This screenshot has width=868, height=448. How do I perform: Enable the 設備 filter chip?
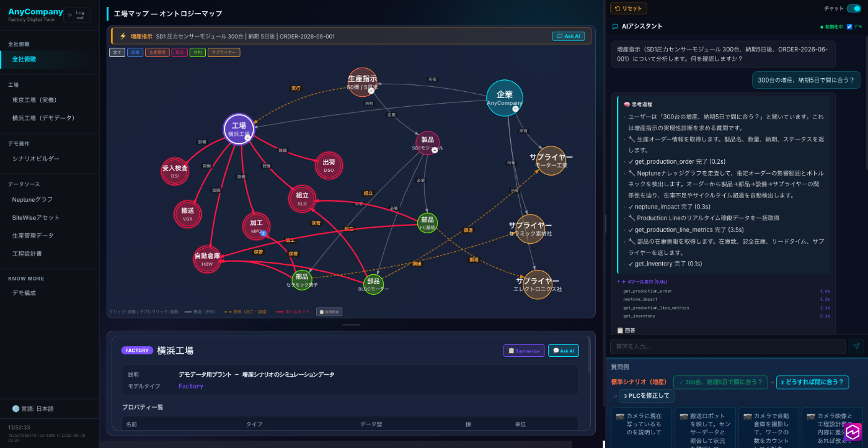click(135, 53)
